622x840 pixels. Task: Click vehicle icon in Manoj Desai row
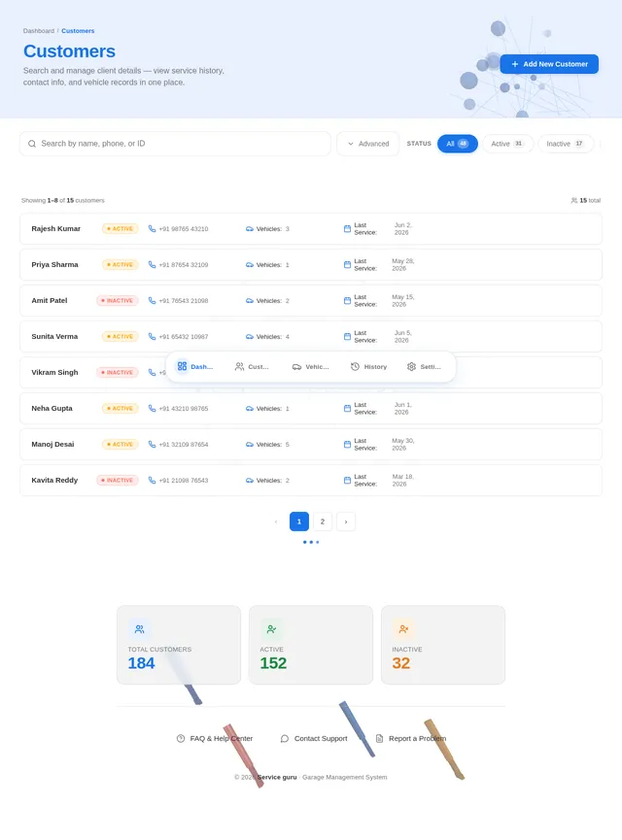click(x=250, y=444)
